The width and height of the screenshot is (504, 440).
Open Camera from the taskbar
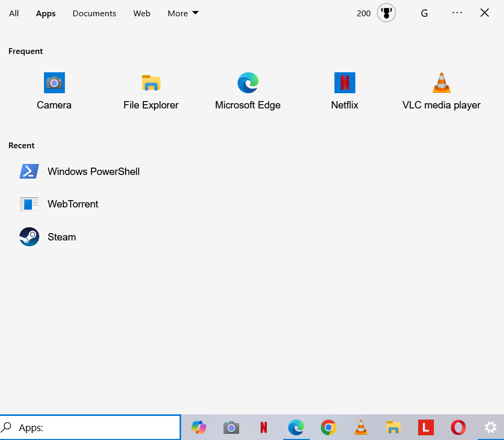coord(231,427)
